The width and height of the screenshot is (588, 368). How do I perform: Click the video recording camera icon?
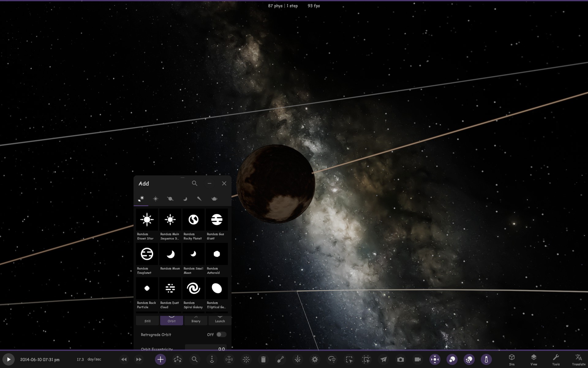pos(418,359)
